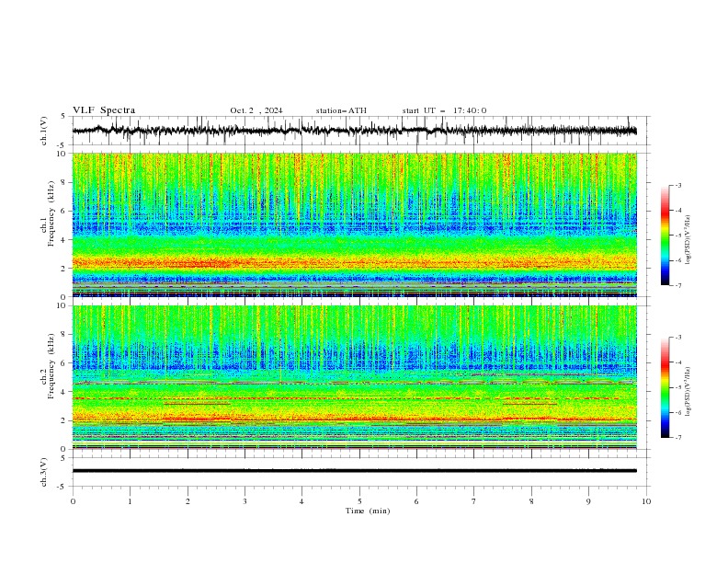The width and height of the screenshot is (728, 563).
Task: Click the "Time (min)" axis label
Action: [368, 511]
